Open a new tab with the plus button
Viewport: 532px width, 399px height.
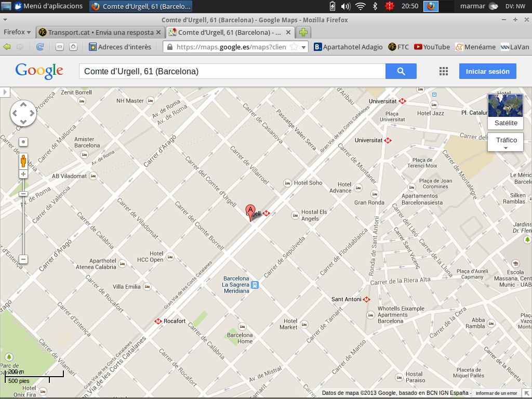pyautogui.click(x=303, y=32)
